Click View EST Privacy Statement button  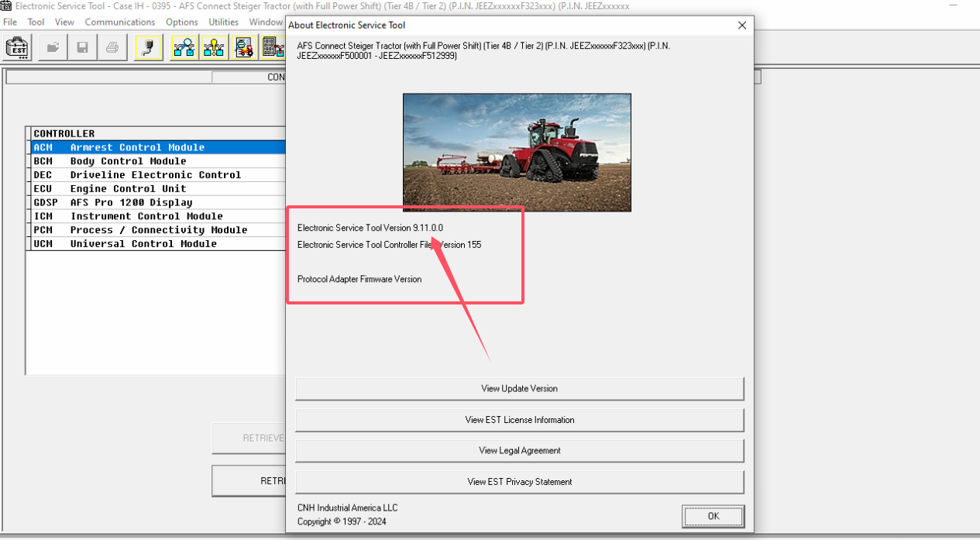tap(519, 482)
